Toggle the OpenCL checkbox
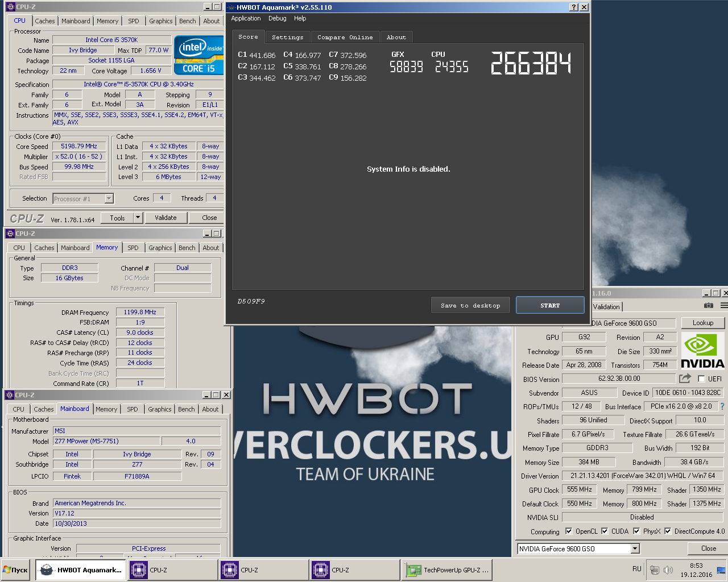The width and height of the screenshot is (728, 582). point(569,531)
